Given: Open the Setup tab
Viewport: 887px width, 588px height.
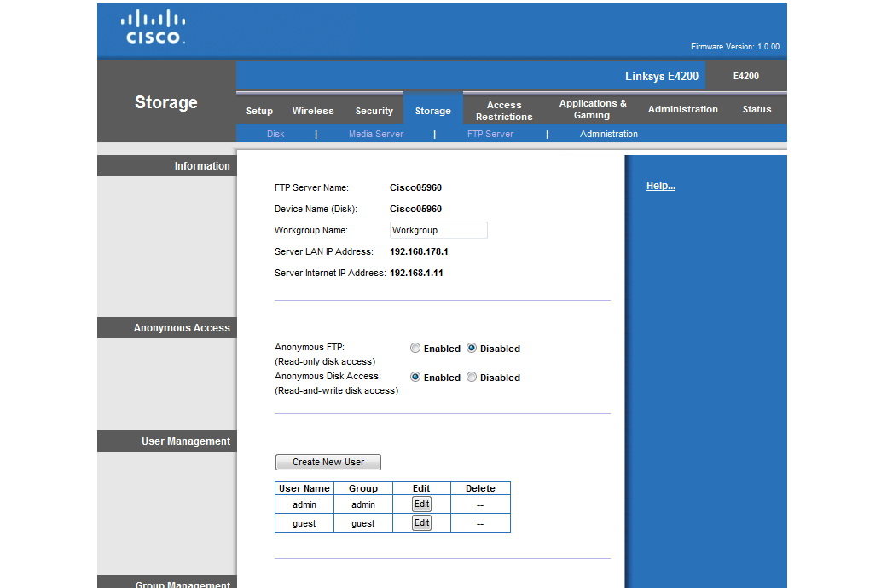Looking at the screenshot, I should (x=259, y=111).
